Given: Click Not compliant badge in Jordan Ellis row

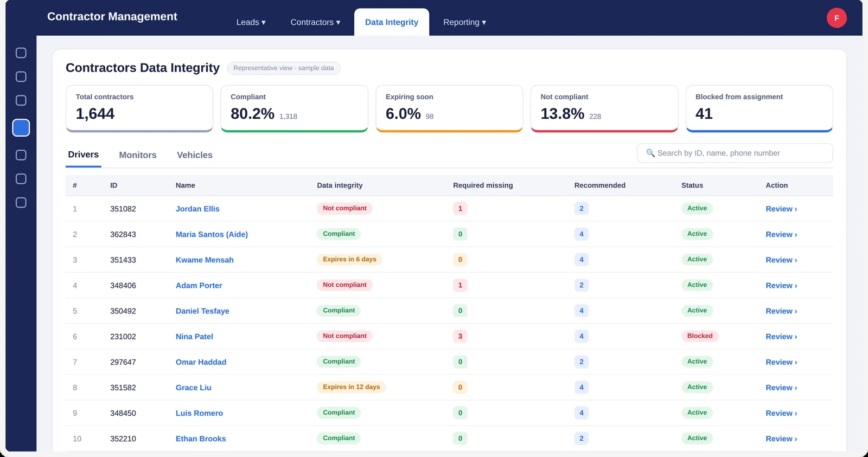Looking at the screenshot, I should point(344,208).
